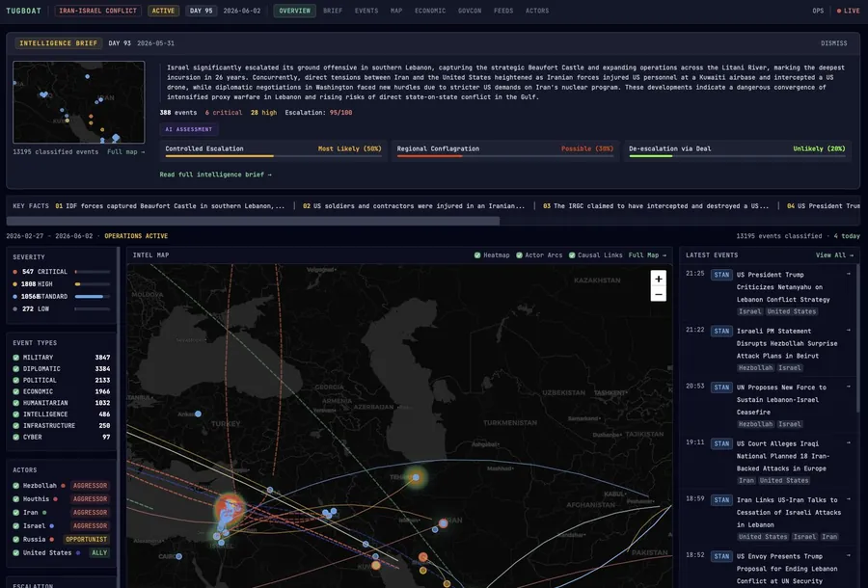Uncheck the HUMANITARIAN event type

pos(16,403)
